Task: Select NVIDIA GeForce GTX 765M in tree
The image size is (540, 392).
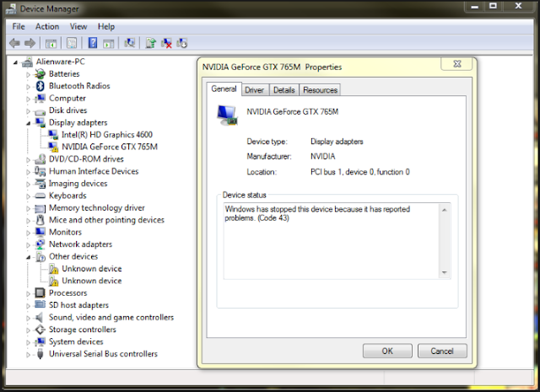Action: [x=110, y=147]
